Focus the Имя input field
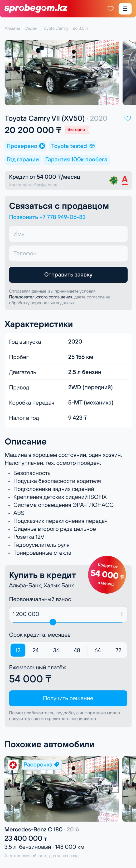136x868 pixels. coord(68,234)
